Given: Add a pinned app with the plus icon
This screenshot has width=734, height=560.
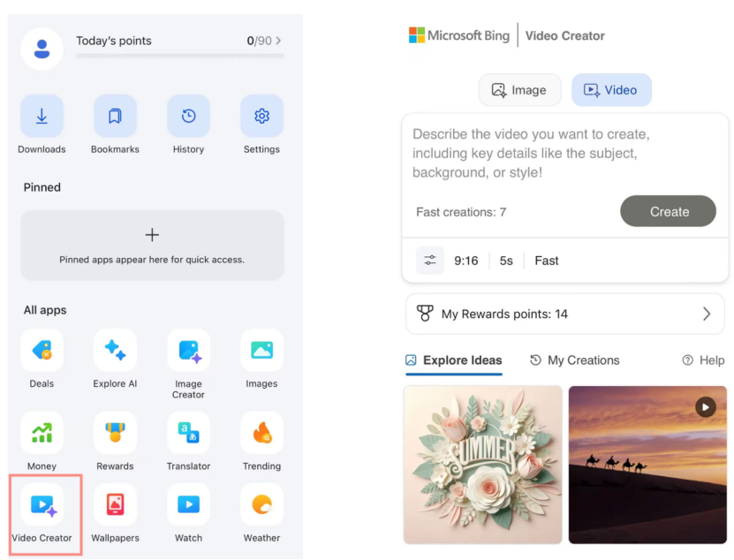Looking at the screenshot, I should pyautogui.click(x=152, y=235).
